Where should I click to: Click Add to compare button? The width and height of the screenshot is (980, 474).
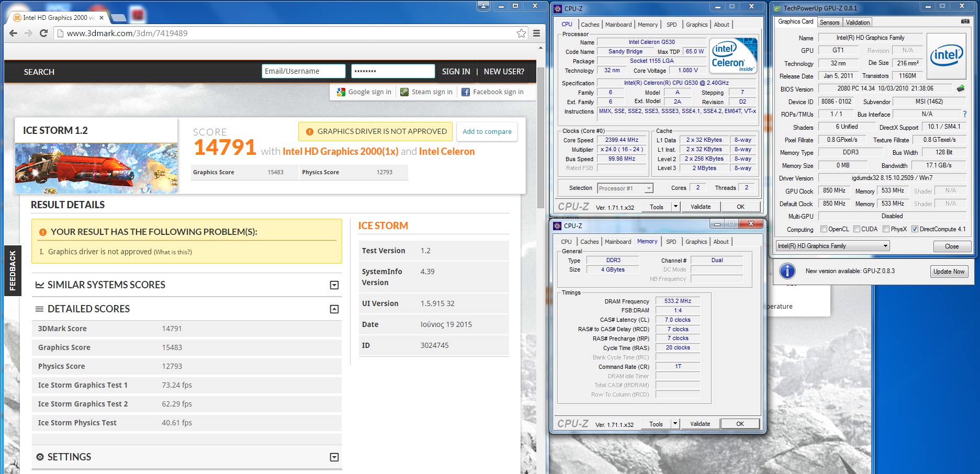coord(487,132)
